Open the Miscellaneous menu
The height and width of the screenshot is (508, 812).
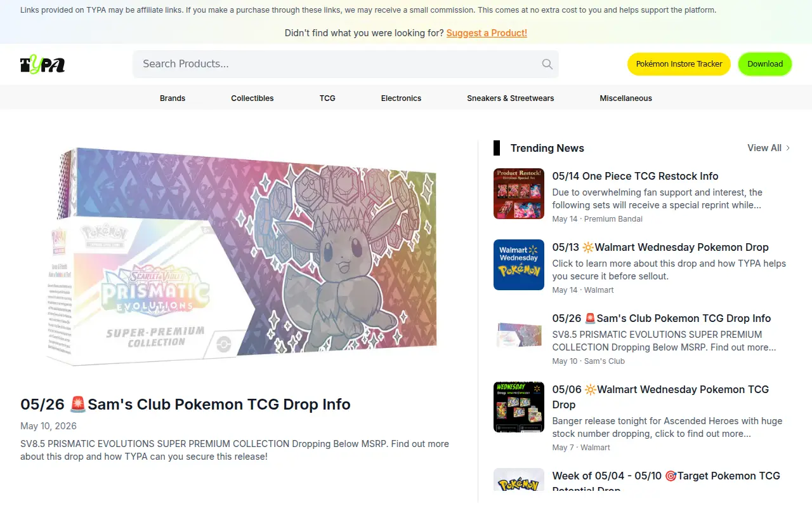[x=626, y=98]
